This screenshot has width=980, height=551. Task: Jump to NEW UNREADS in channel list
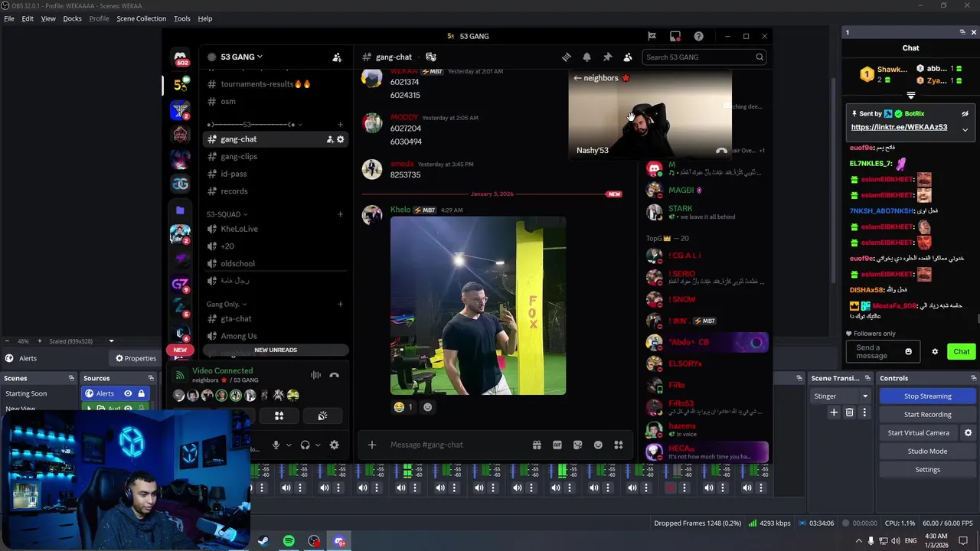276,350
